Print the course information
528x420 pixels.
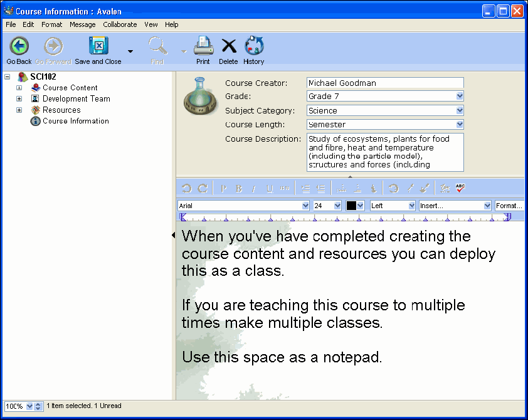(x=203, y=46)
